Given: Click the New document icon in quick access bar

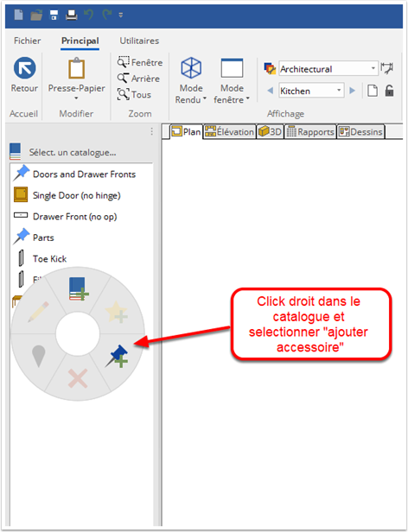Looking at the screenshot, I should pyautogui.click(x=19, y=15).
